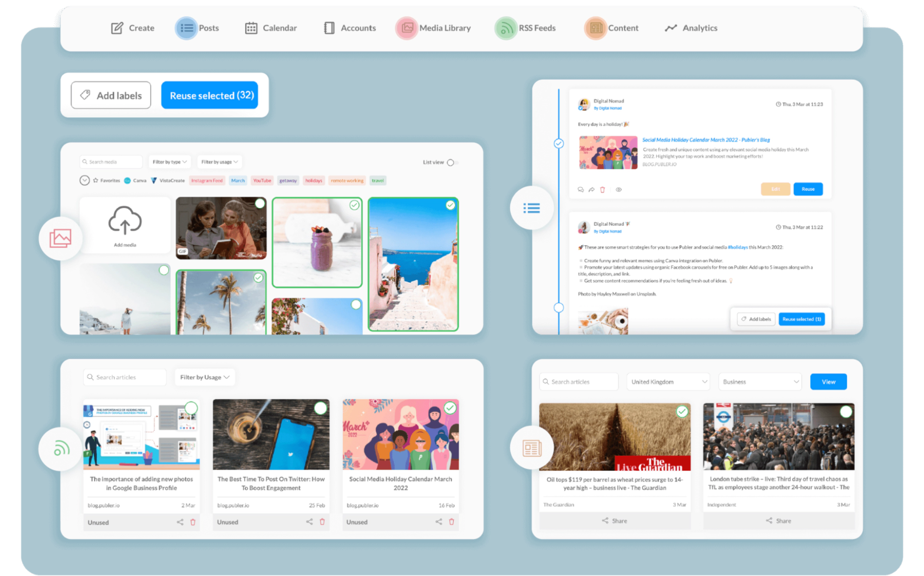This screenshot has height=576, width=924.
Task: Expand the Filter by type dropdown
Action: coord(170,162)
